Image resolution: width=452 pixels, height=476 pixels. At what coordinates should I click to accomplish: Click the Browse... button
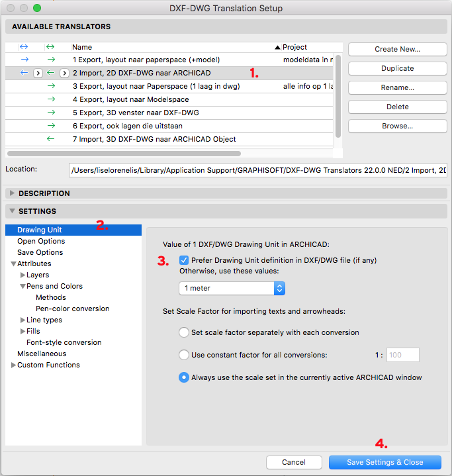click(397, 126)
